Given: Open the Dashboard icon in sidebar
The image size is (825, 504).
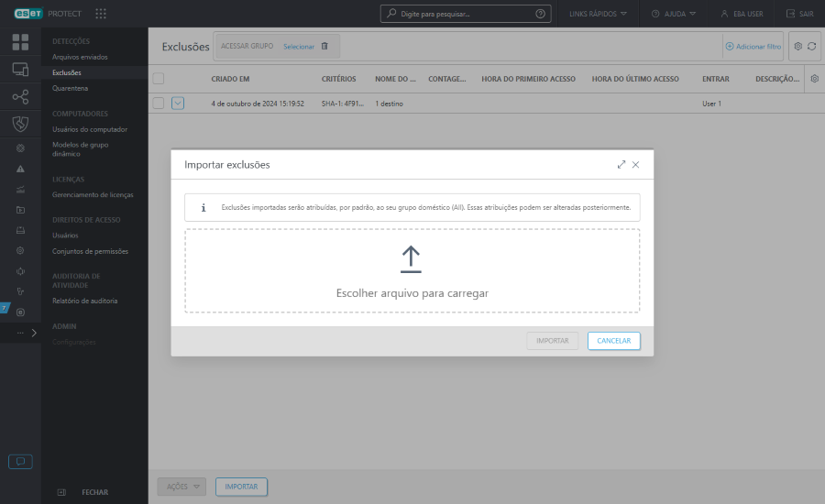Looking at the screenshot, I should [x=20, y=42].
